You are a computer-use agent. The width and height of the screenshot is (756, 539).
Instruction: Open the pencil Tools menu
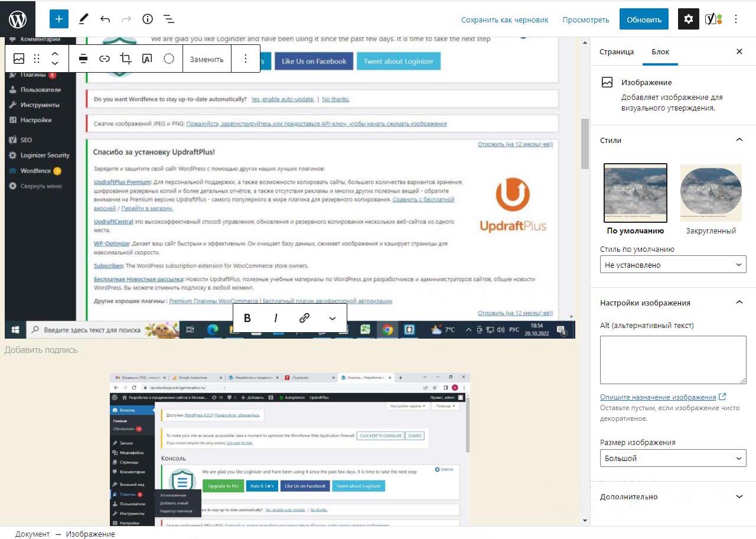click(x=83, y=19)
